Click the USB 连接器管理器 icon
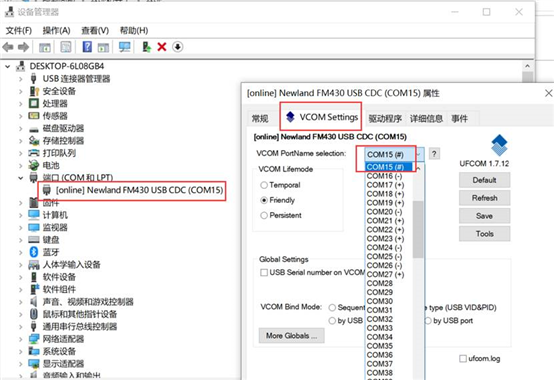This screenshot has height=380, width=554. click(34, 78)
